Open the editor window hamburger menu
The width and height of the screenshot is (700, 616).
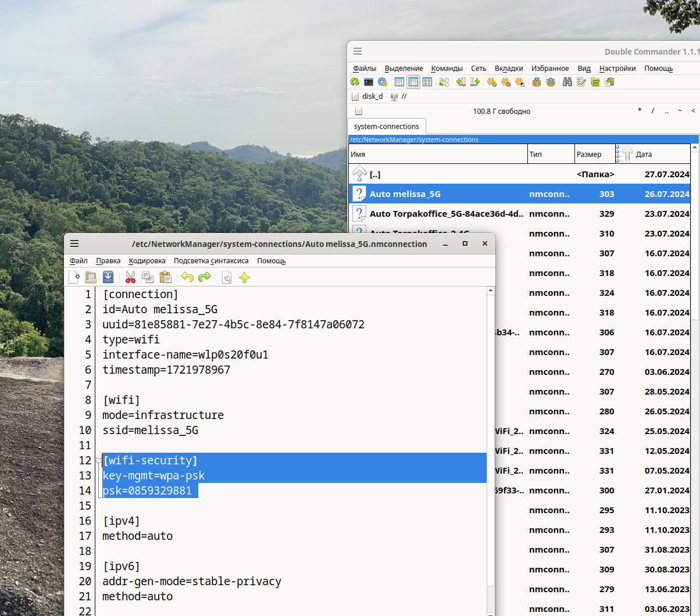(x=74, y=244)
